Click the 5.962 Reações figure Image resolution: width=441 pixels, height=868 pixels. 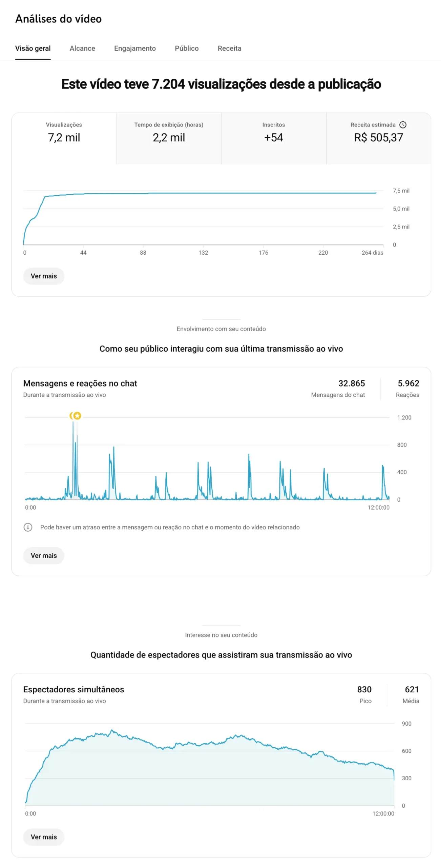(408, 389)
